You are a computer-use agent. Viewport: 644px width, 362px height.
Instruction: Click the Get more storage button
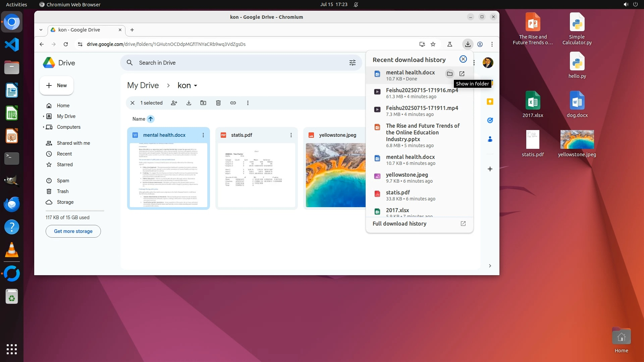pyautogui.click(x=73, y=231)
